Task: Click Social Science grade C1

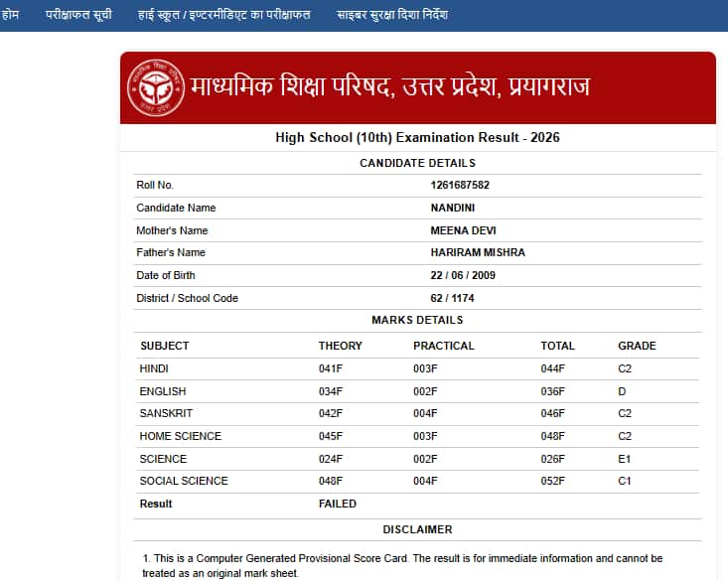Action: coord(625,481)
